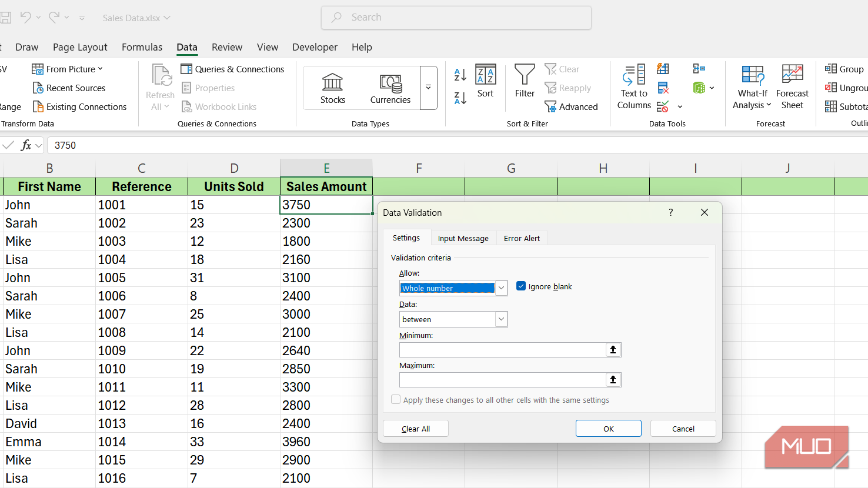Screen dimensions: 868x488
Task: Expand the Data Types gallery arrow
Action: (x=429, y=88)
